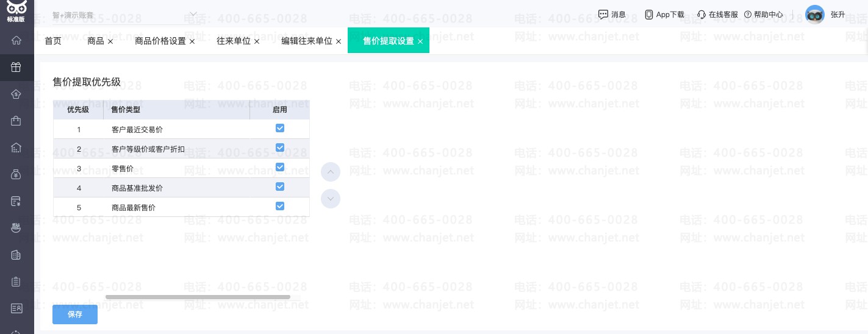This screenshot has width=868, height=334.
Task: Toggle the 商品最新售价 enable checkbox
Action: click(280, 206)
